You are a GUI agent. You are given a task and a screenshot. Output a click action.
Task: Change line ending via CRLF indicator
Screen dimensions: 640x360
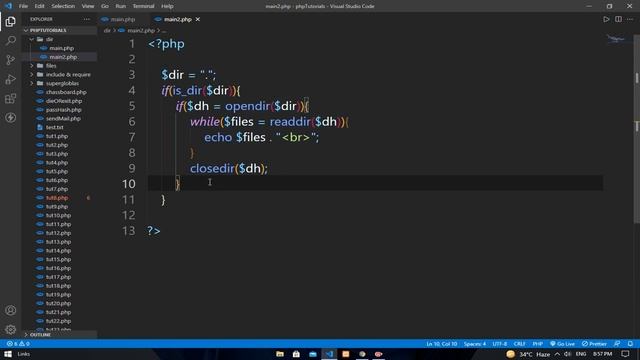pyautogui.click(x=519, y=344)
